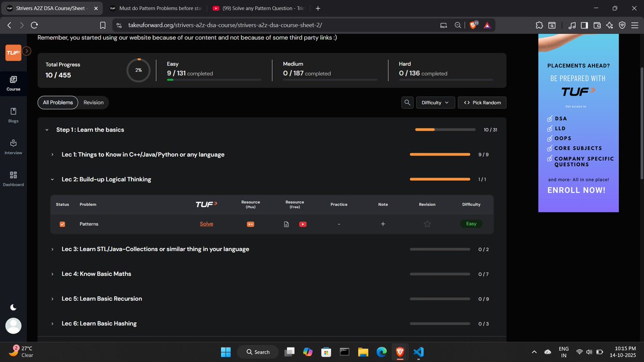Uncheck the Patterns status checkbox

click(x=62, y=224)
